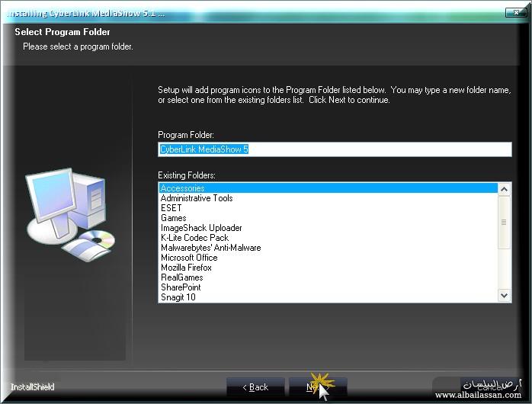Screen dimensions: 532x404
Task: Select the Snagit 10 folder entry
Action: coord(328,297)
